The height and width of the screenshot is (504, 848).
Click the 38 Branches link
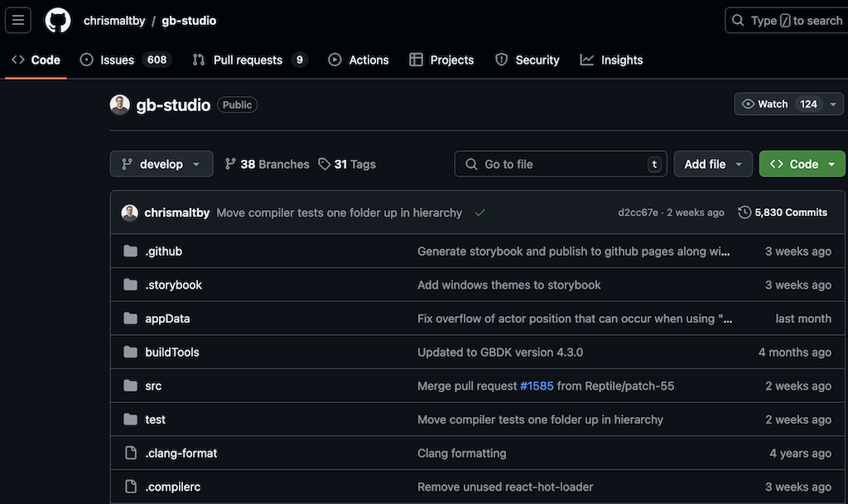click(267, 164)
